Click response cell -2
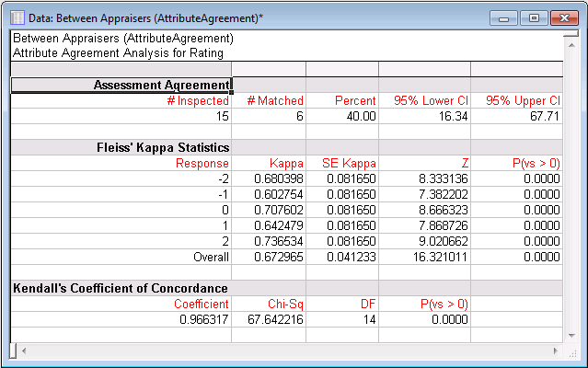The width and height of the screenshot is (588, 368). click(x=121, y=179)
